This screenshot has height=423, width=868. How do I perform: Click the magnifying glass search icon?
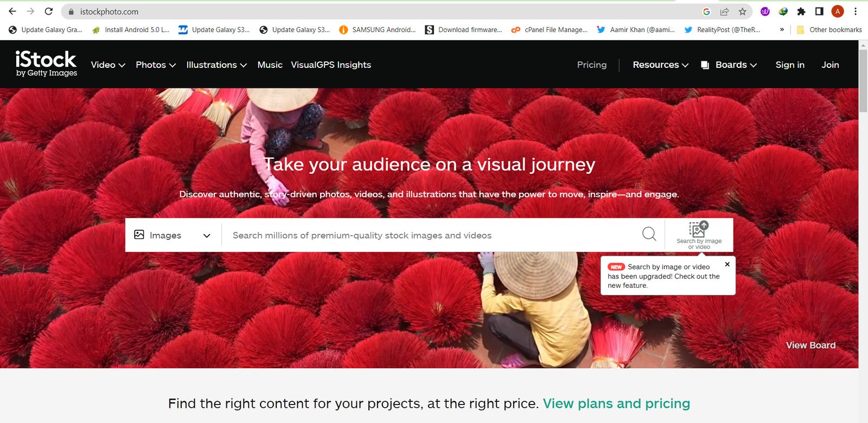coord(649,234)
